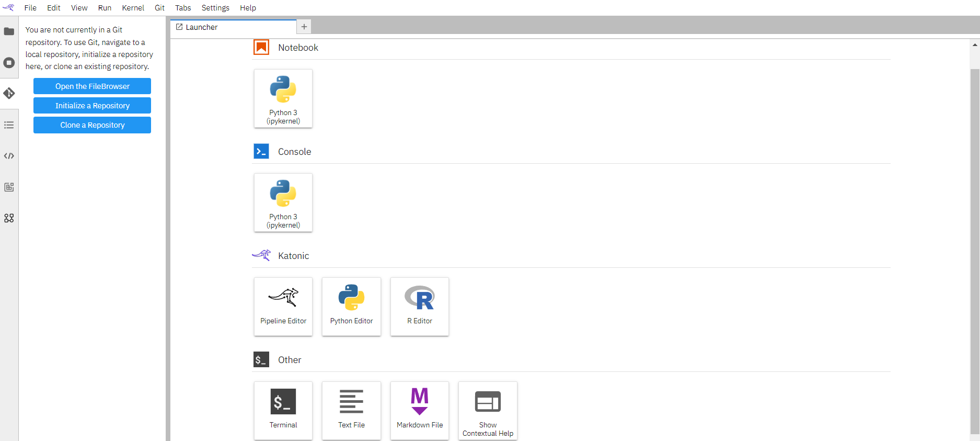
Task: Launch Python 3 notebook under Notebook
Action: tap(283, 98)
